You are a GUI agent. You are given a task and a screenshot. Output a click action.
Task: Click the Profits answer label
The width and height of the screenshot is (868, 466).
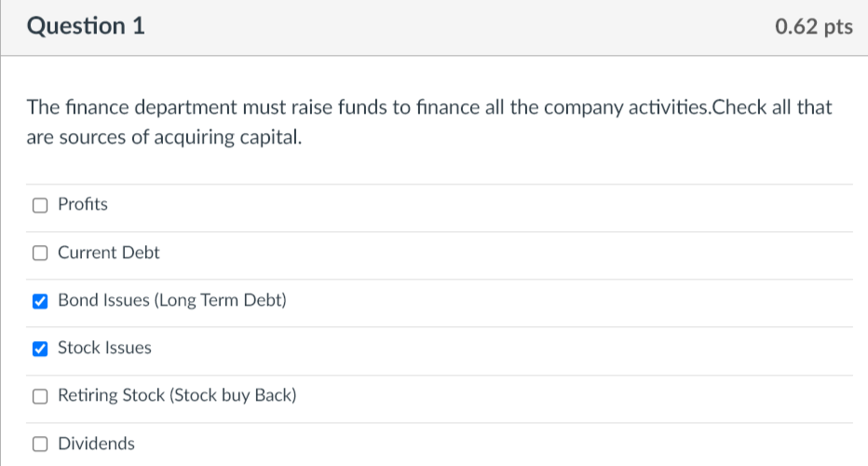click(x=83, y=204)
